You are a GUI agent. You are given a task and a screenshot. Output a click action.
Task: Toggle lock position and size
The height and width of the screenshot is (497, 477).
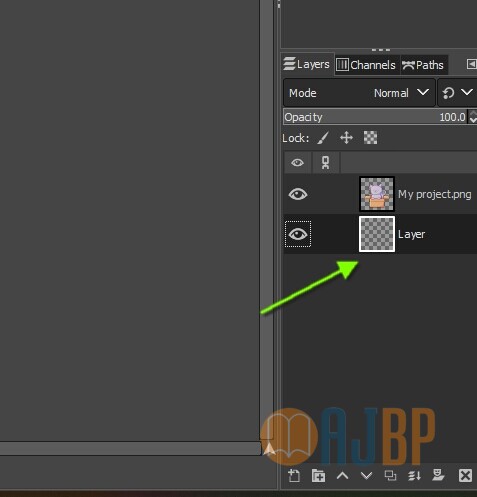(346, 138)
